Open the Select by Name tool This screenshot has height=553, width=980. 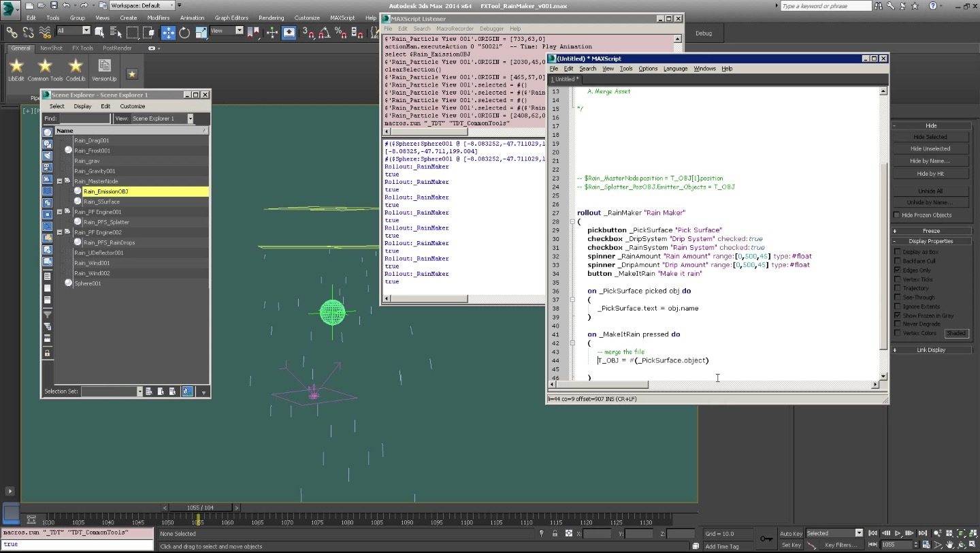(116, 32)
